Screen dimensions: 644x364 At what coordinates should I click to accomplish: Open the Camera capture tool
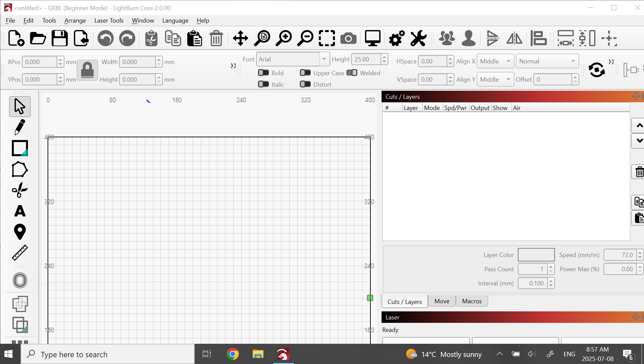(x=348, y=38)
